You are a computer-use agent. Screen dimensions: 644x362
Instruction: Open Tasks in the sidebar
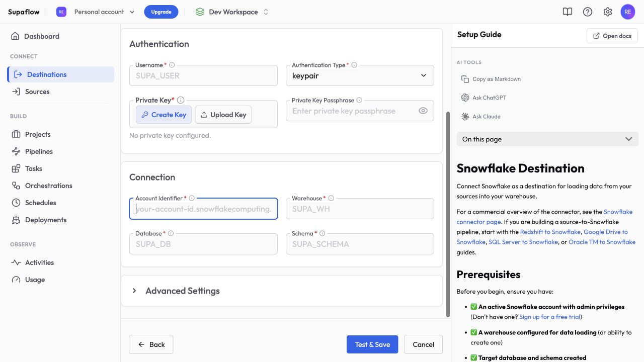coord(34,168)
